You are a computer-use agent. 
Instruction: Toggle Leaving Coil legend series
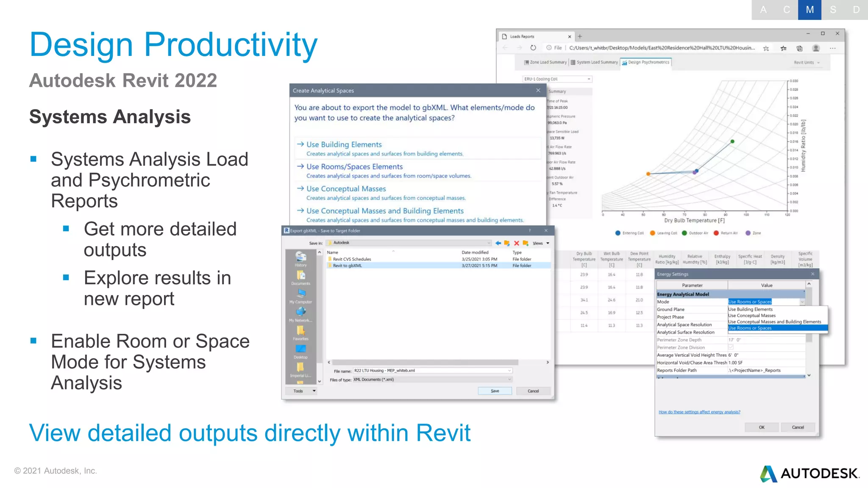(664, 233)
